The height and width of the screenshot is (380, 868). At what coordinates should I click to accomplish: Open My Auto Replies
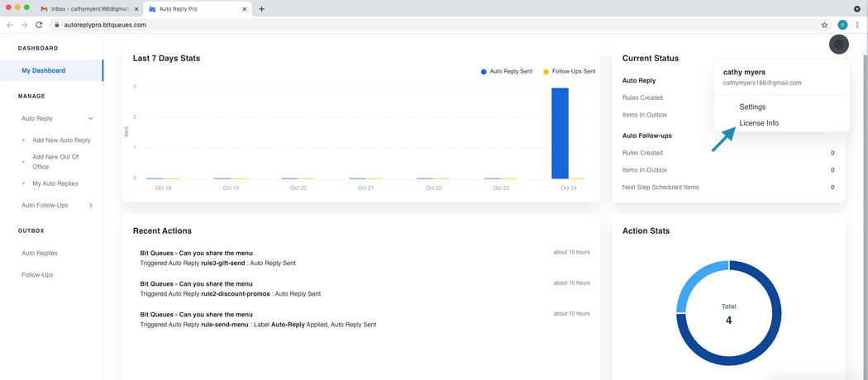tap(55, 183)
